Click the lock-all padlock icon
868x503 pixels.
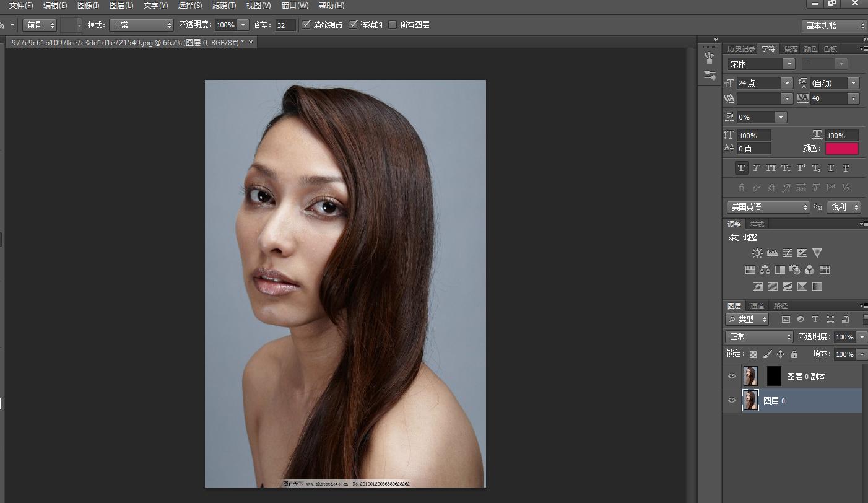[x=794, y=354]
